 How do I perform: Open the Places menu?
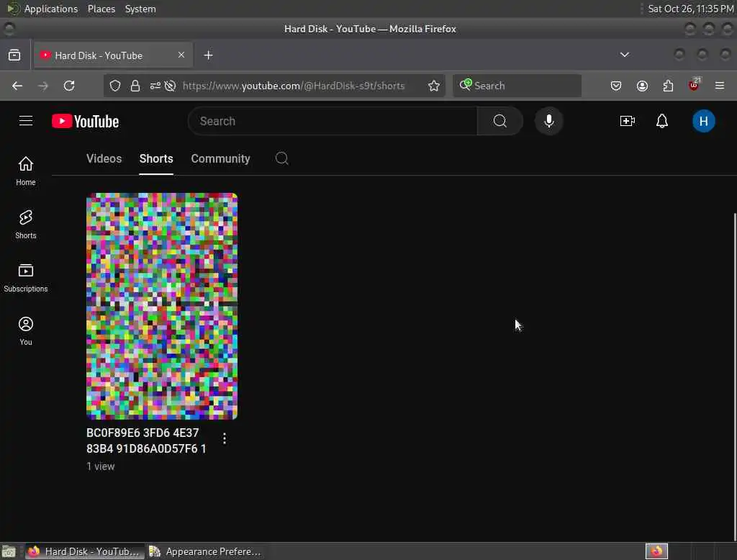[101, 9]
